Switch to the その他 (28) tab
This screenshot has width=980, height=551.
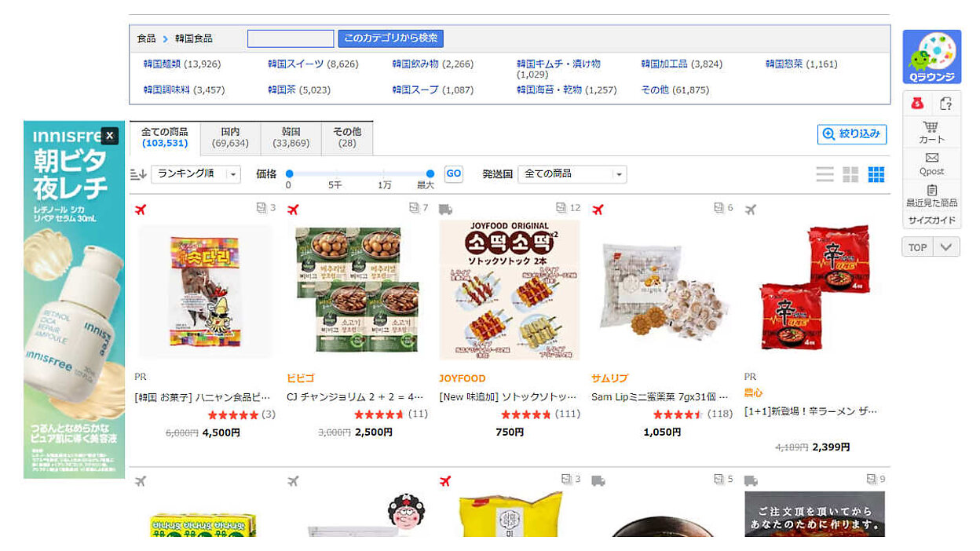tap(347, 137)
